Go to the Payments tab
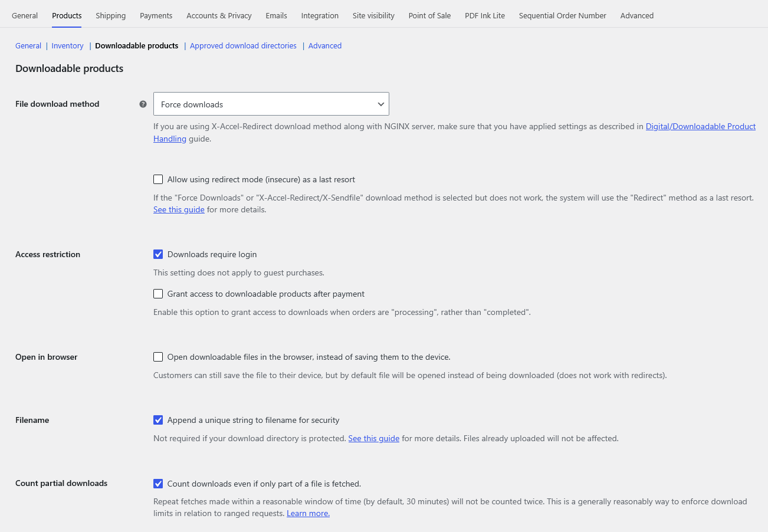 click(156, 15)
